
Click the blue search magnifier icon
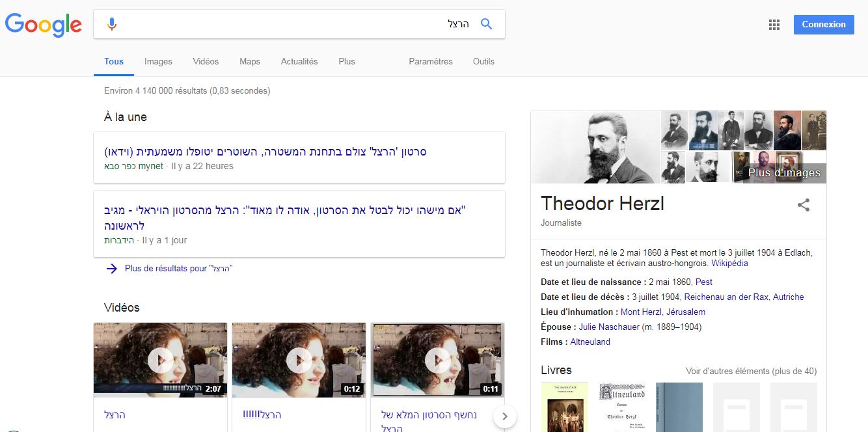pos(486,24)
